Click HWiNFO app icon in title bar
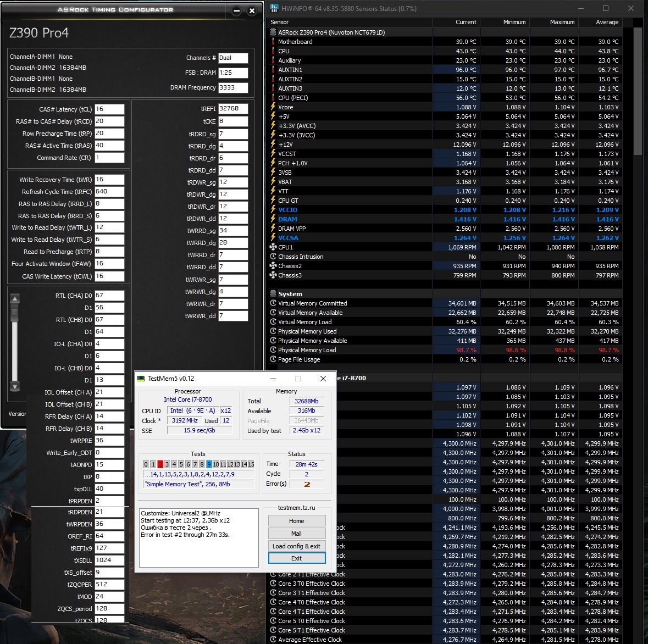Image resolution: width=648 pixels, height=644 pixels. tap(274, 8)
